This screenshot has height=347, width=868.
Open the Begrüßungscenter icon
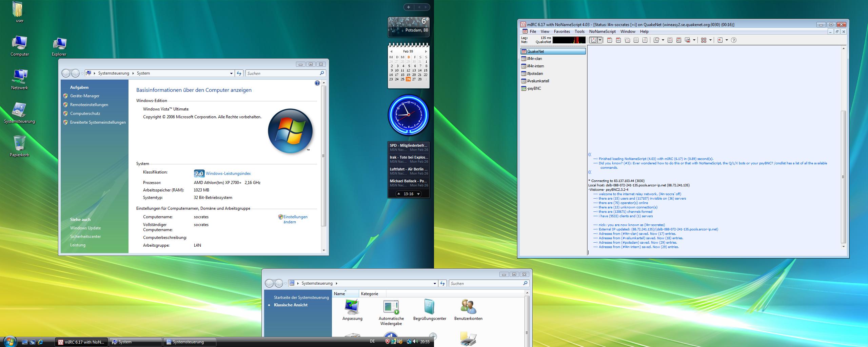pyautogui.click(x=430, y=310)
